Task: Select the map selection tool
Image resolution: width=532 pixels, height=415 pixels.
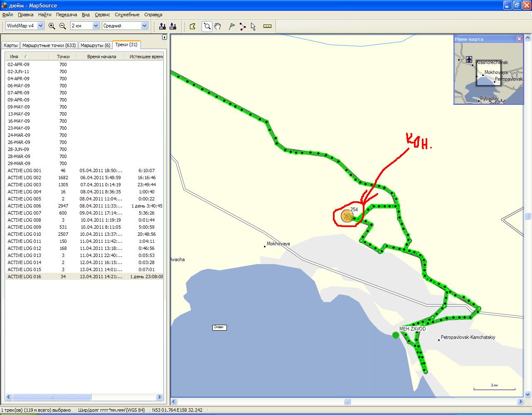Action: [192, 26]
